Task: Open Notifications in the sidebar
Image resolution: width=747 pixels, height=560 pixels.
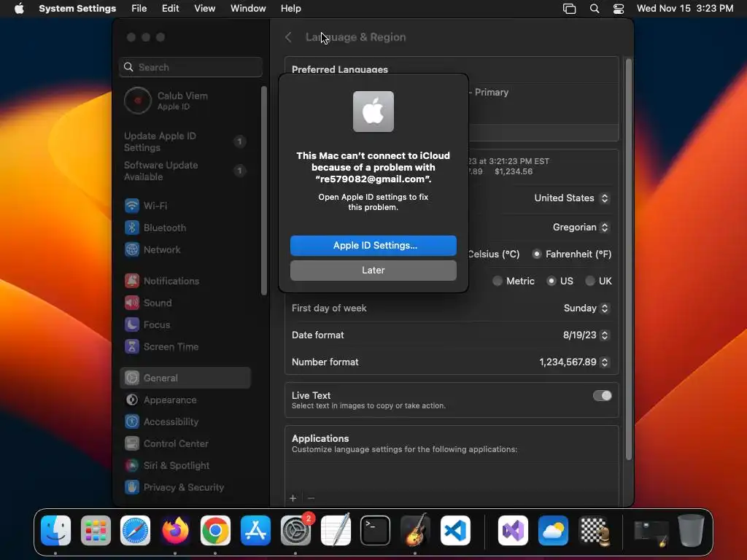Action: pyautogui.click(x=185, y=281)
